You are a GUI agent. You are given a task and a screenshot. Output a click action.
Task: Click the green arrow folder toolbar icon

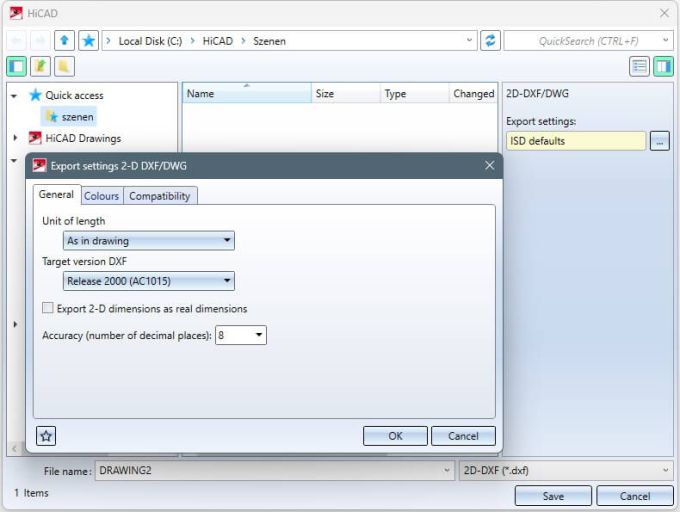[x=40, y=67]
